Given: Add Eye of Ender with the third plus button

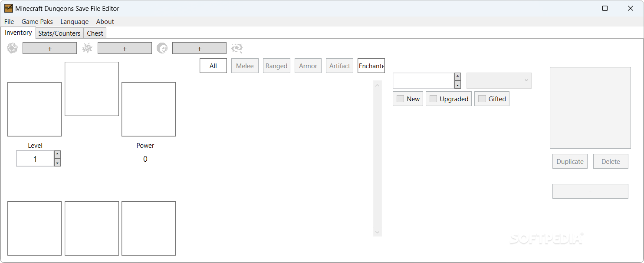Looking at the screenshot, I should (x=199, y=48).
